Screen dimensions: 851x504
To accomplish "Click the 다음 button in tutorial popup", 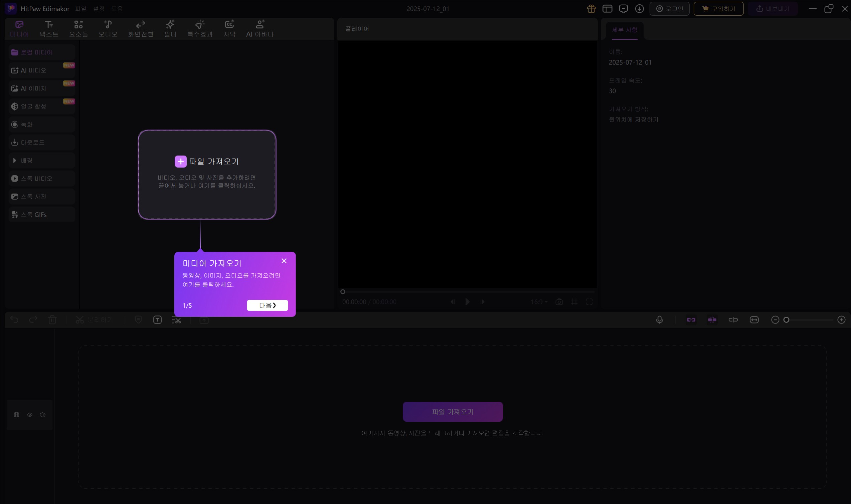I will 267,305.
